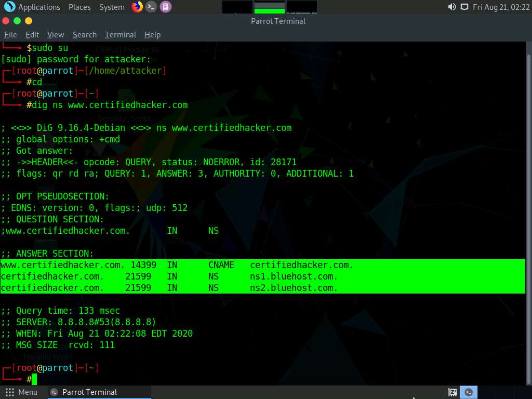Click the 'status: NOERROR' header text
Image resolution: width=532 pixels, height=399 pixels.
point(201,162)
